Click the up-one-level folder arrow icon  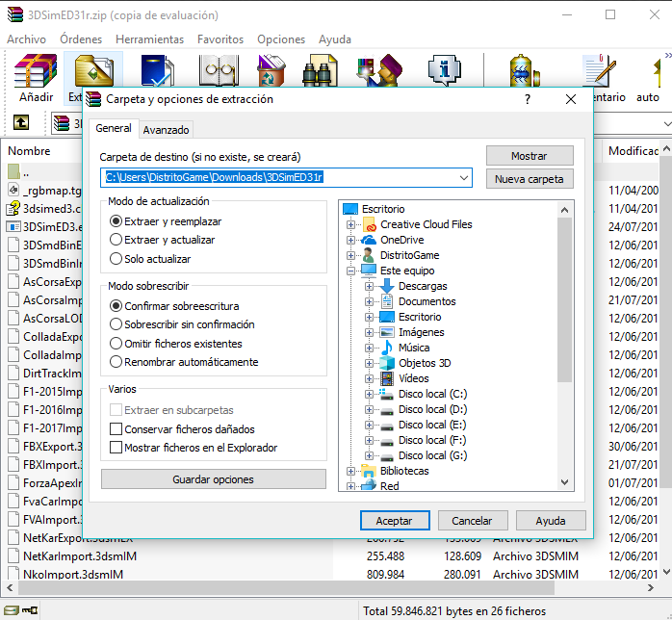click(x=20, y=122)
